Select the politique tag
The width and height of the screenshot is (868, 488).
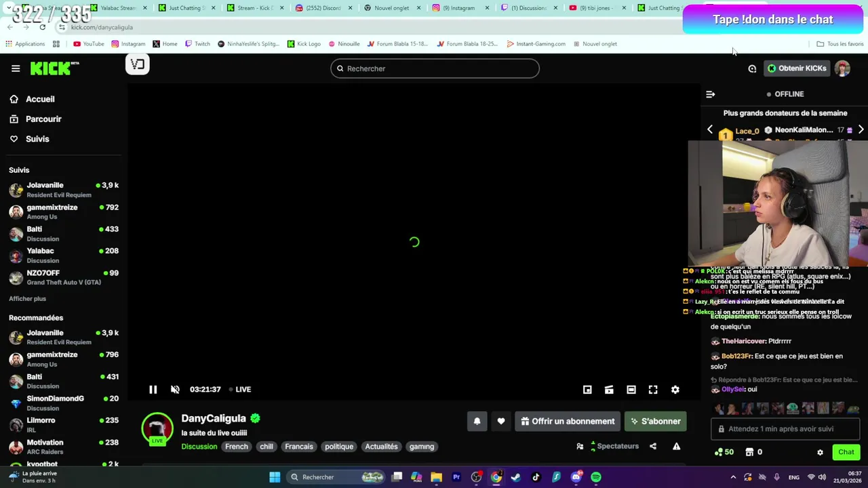[339, 447]
